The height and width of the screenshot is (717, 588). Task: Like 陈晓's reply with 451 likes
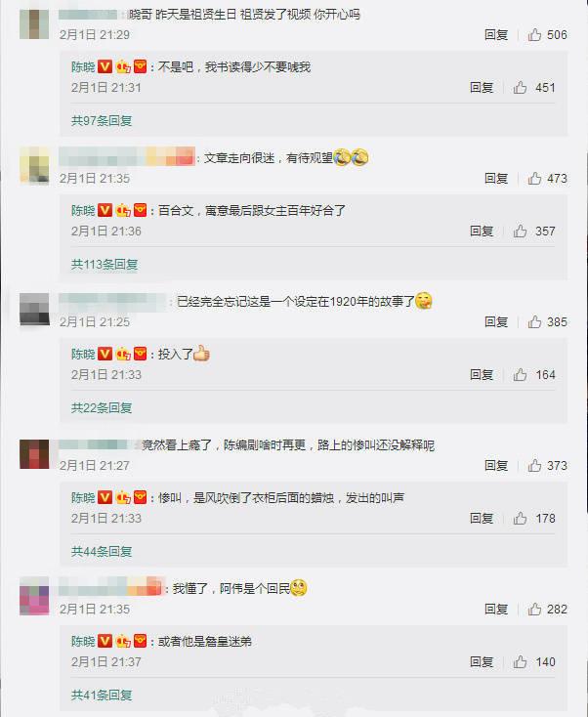[x=520, y=87]
